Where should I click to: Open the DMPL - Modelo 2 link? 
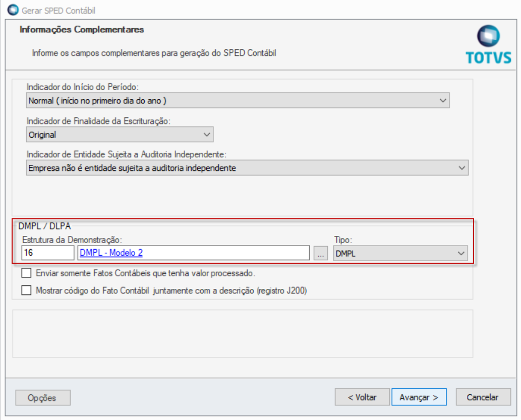click(x=111, y=253)
